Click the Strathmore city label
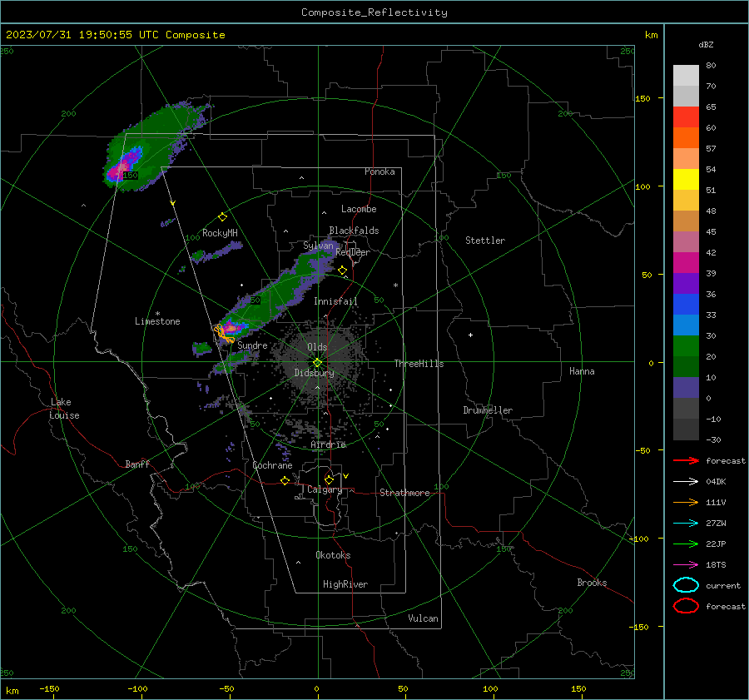Viewport: 749px width, 700px height. (404, 493)
